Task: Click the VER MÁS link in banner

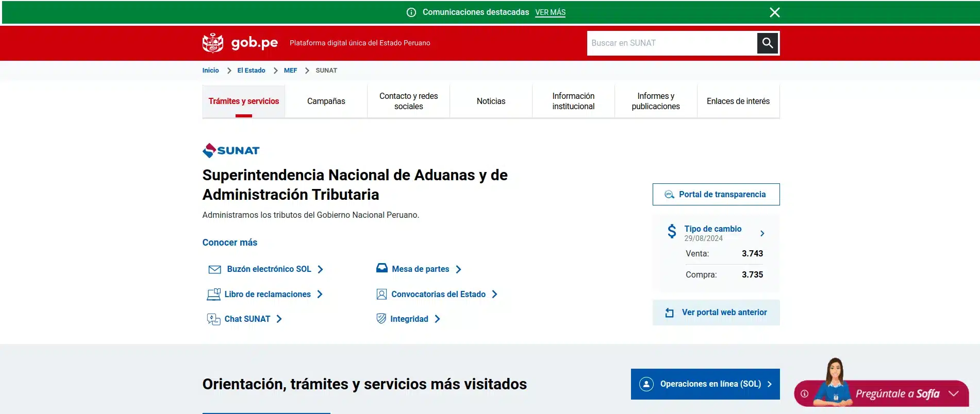Action: tap(550, 12)
